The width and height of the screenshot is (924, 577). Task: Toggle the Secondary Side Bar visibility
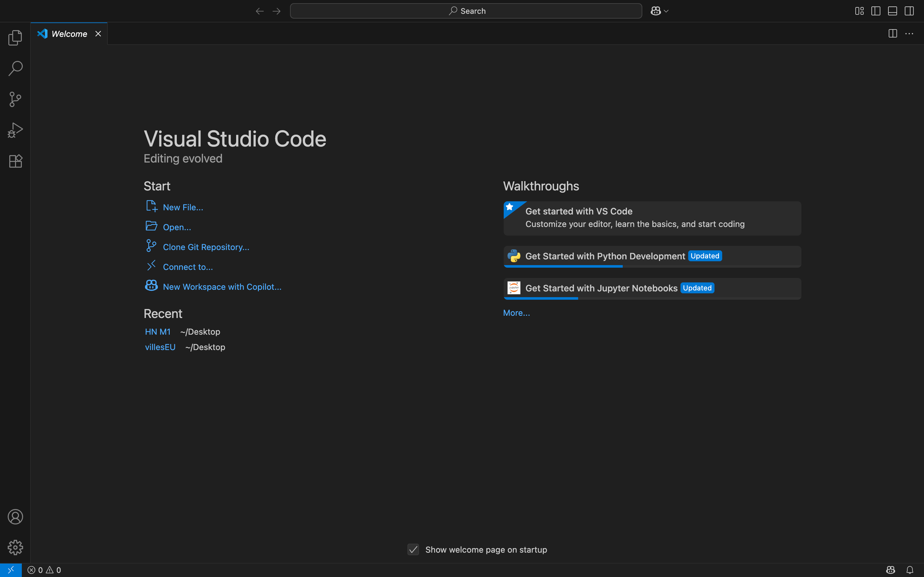(909, 11)
